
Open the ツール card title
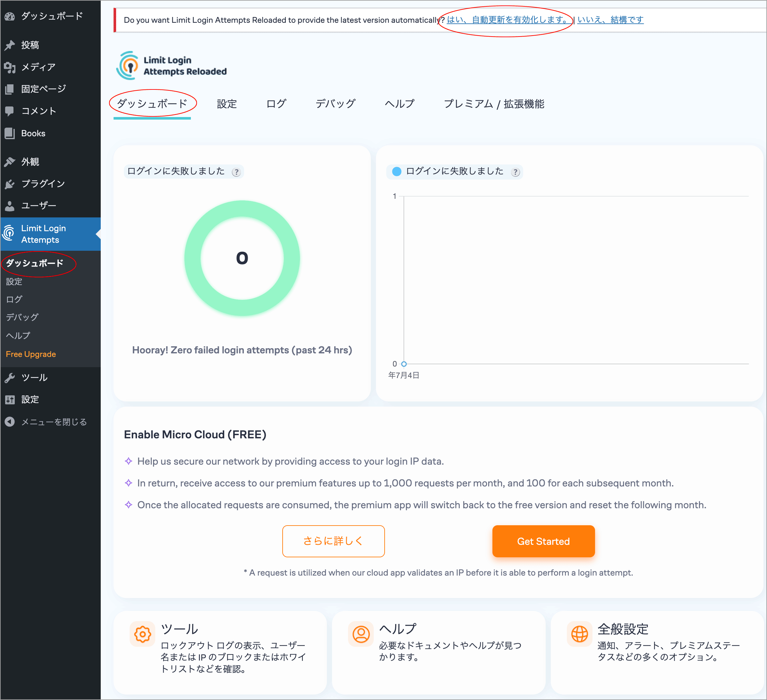[x=179, y=629]
